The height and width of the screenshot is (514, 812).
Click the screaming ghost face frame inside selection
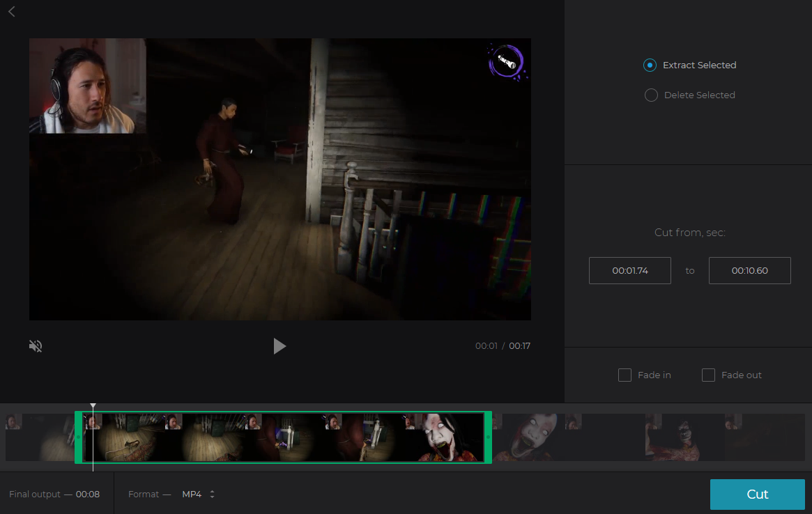point(445,437)
